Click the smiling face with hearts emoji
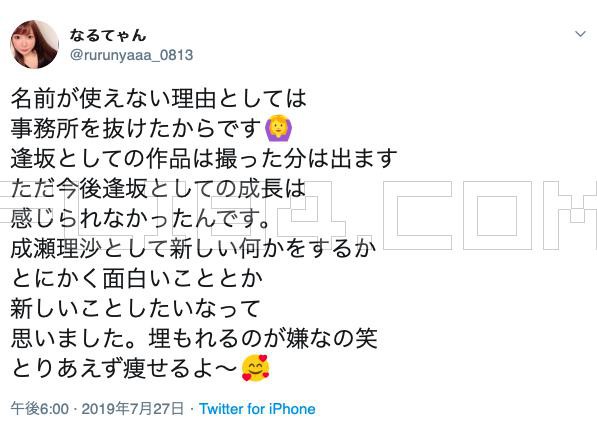This screenshot has height=432, width=597. point(255,368)
